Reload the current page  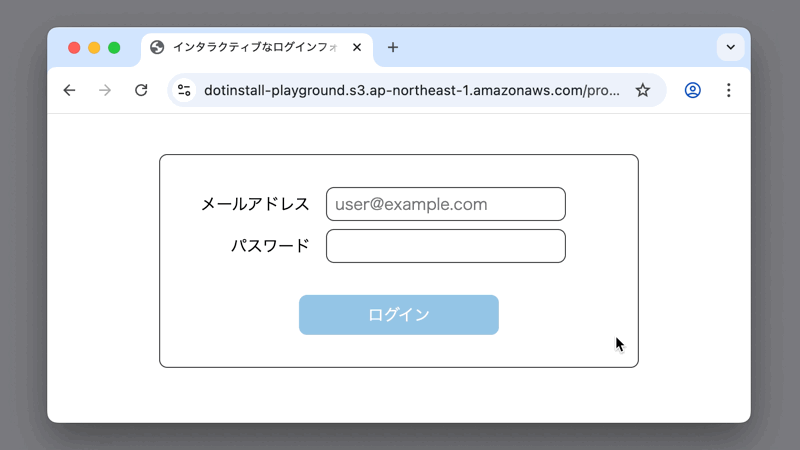[x=141, y=91]
